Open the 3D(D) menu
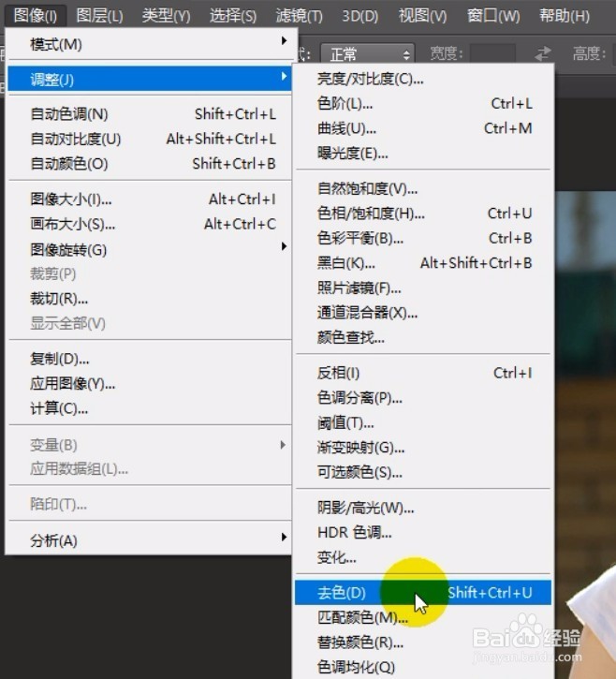The height and width of the screenshot is (679, 616). click(360, 16)
